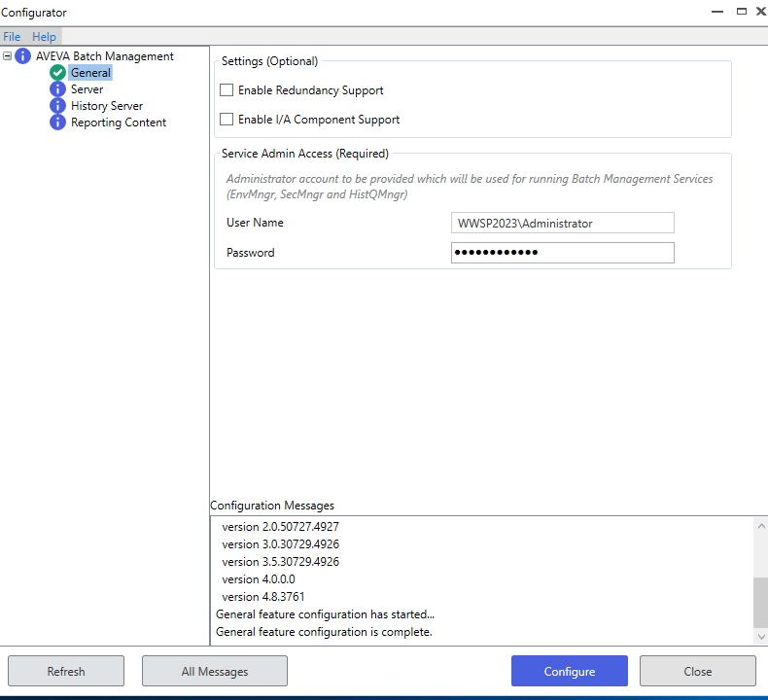Viewport: 768px width, 700px height.
Task: Click the 'version 2.0.50727.4927' message line
Action: tap(280, 527)
